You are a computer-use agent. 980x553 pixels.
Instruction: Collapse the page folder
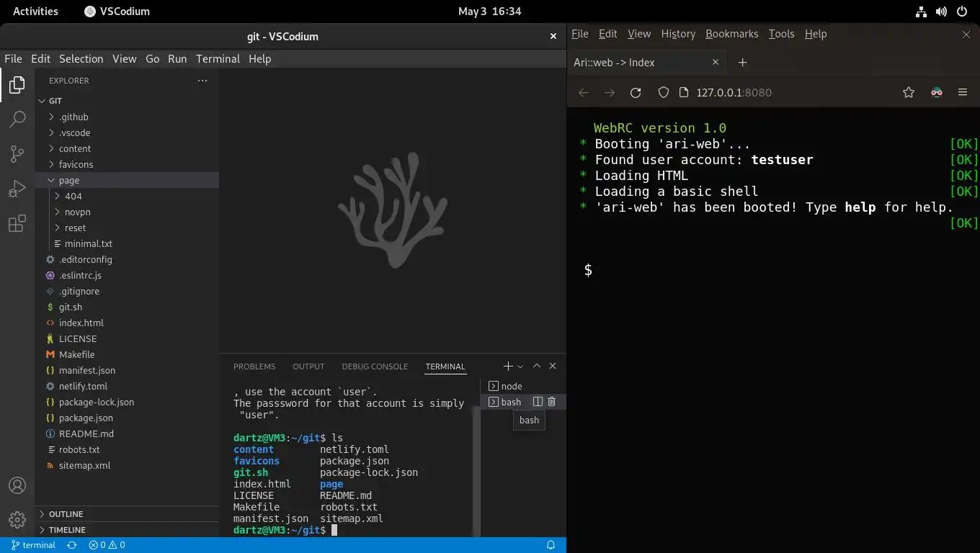[127, 180]
